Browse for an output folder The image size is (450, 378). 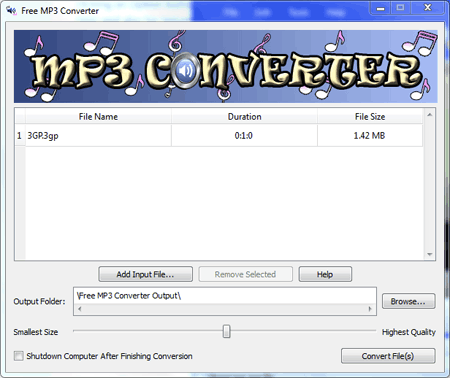408,301
